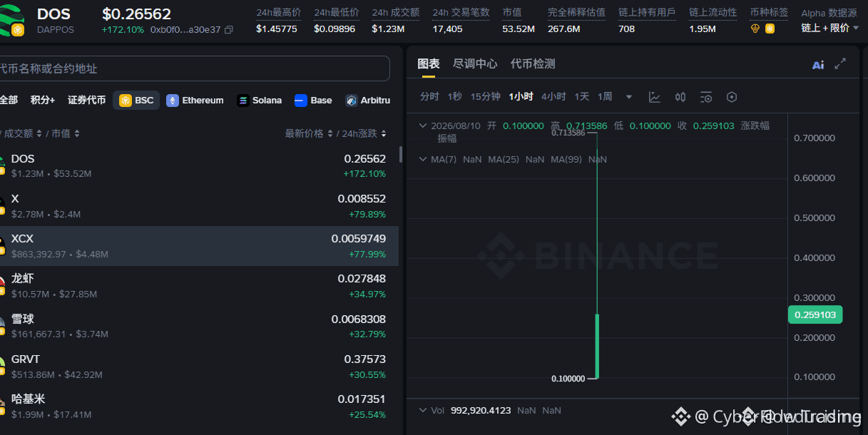This screenshot has height=435, width=868.
Task: Select the XCX token row
Action: coord(199,246)
